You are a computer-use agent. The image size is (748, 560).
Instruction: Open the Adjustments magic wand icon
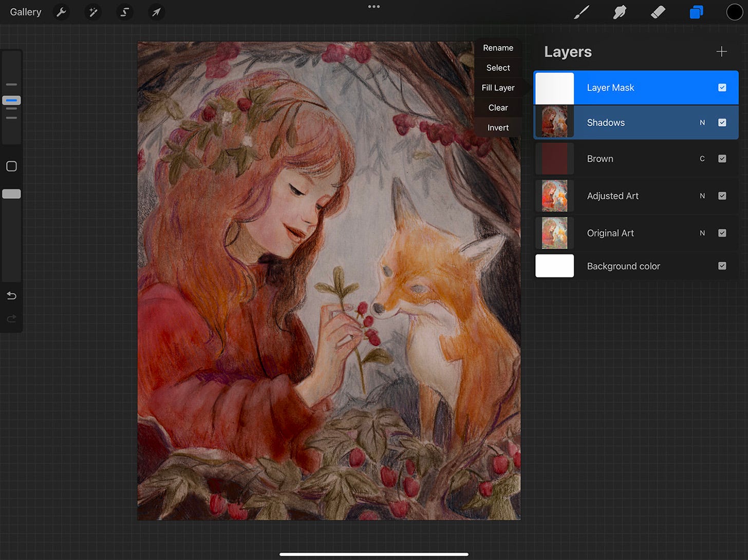coord(93,12)
